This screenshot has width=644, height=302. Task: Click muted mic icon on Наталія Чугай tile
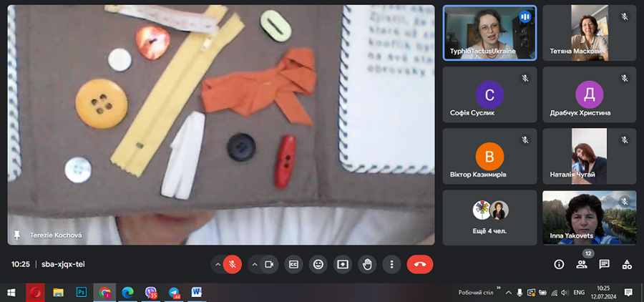[624, 140]
